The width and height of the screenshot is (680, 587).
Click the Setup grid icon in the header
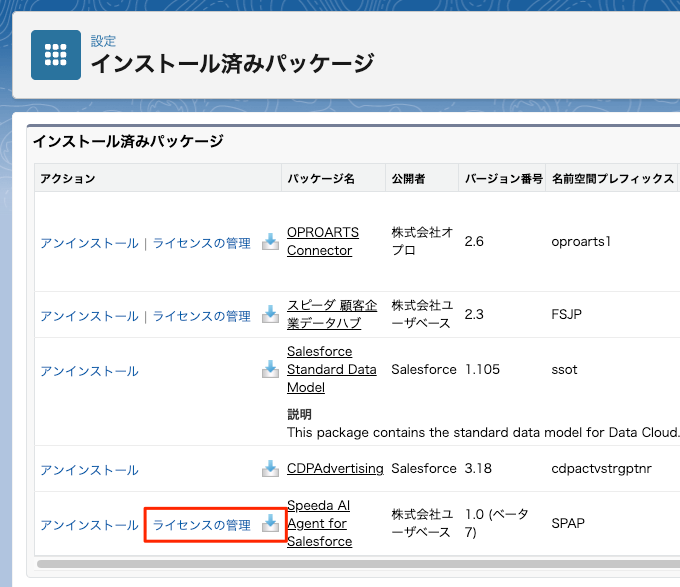[56, 55]
